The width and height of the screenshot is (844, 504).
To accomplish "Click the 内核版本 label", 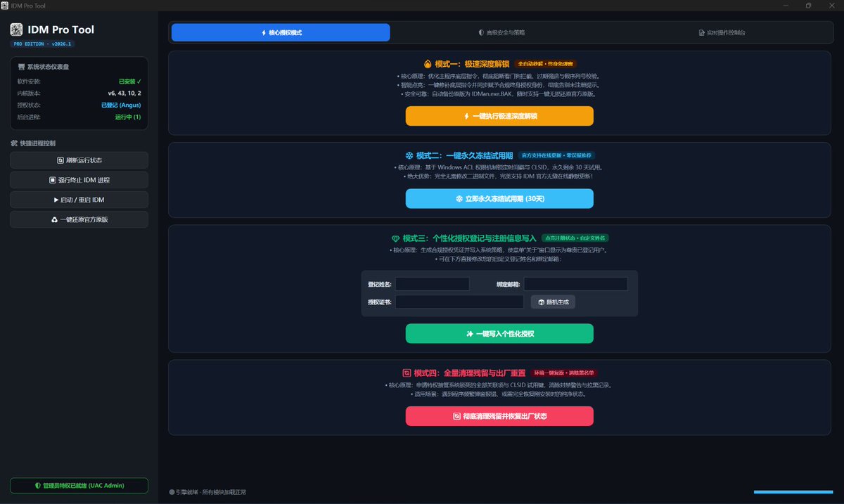I will coord(29,93).
